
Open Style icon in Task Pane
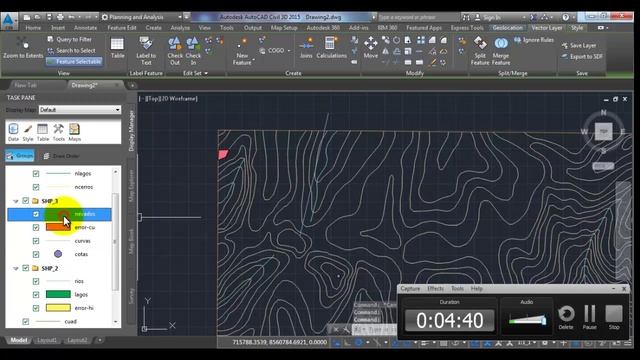[x=28, y=132]
